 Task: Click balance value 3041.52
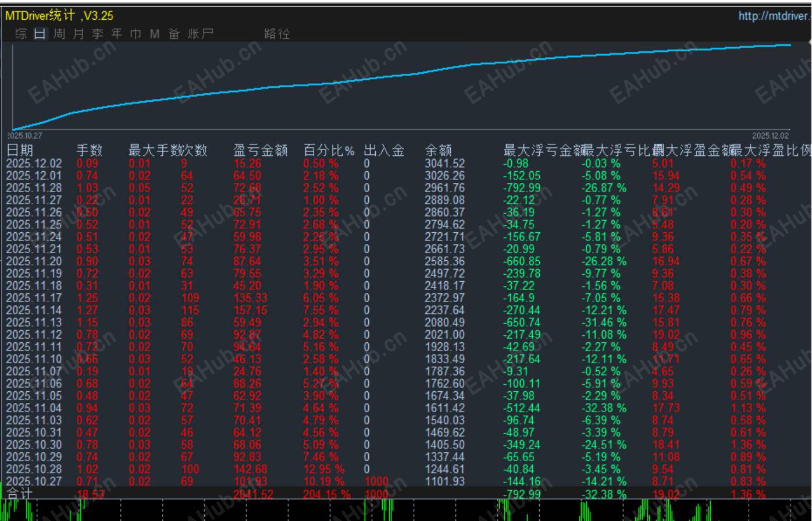pyautogui.click(x=444, y=164)
